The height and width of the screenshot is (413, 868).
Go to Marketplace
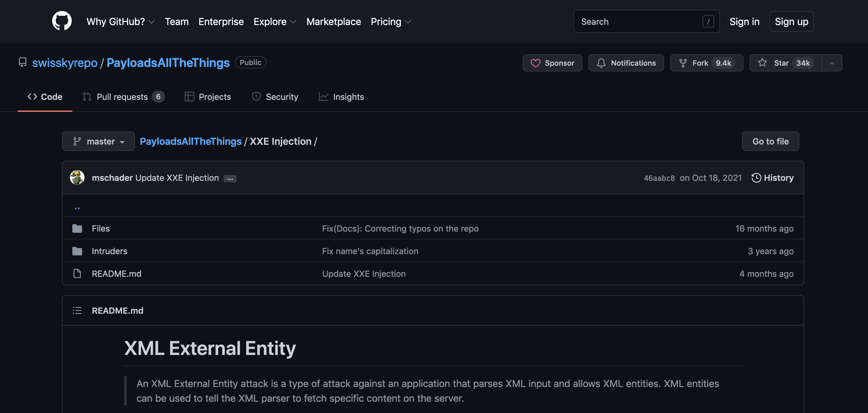tap(334, 22)
